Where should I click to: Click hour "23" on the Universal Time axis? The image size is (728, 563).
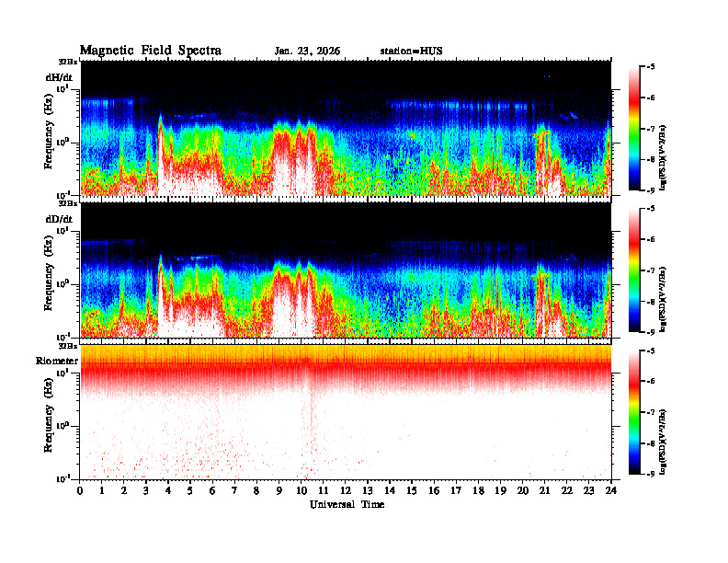[x=588, y=490]
